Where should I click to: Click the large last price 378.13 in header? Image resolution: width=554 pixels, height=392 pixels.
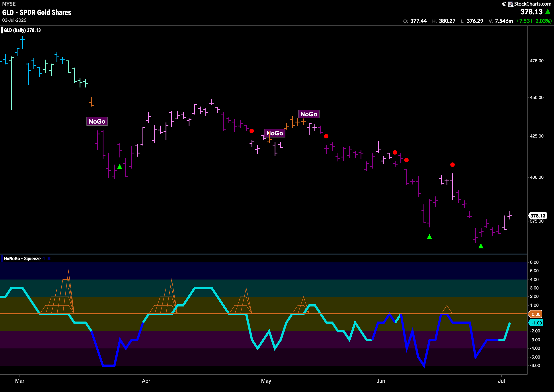coord(531,12)
